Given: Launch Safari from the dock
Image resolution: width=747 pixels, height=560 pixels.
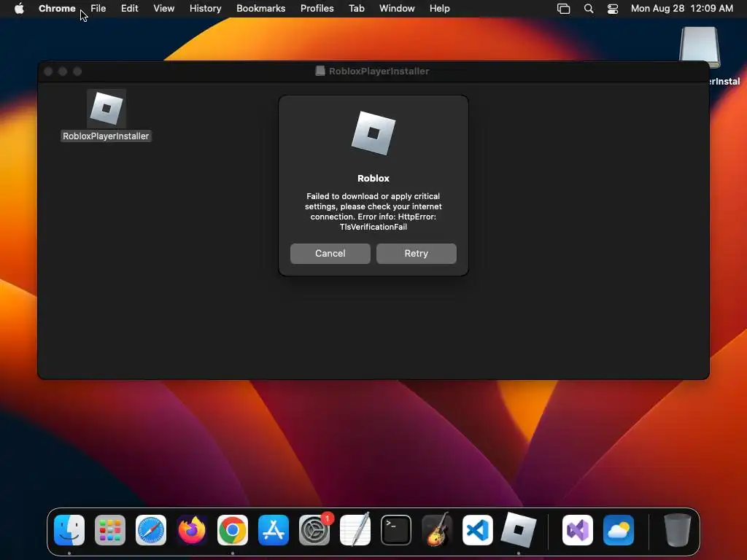Looking at the screenshot, I should pos(151,530).
